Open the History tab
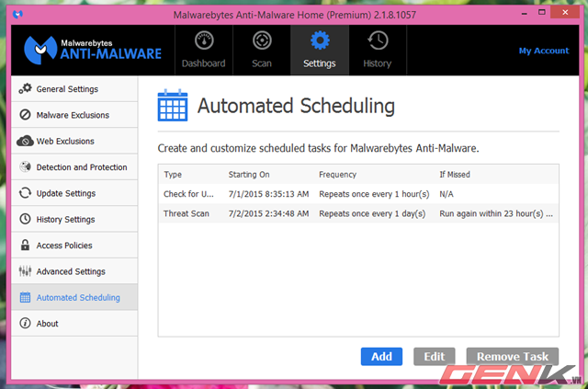Viewport: 588px width, 389px height. coord(378,50)
